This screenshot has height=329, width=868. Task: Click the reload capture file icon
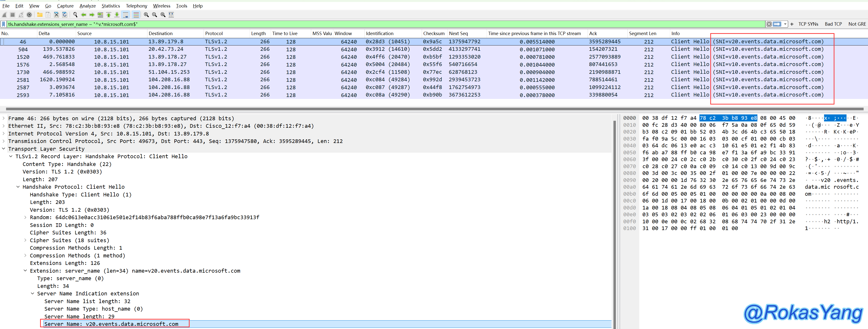click(x=65, y=15)
